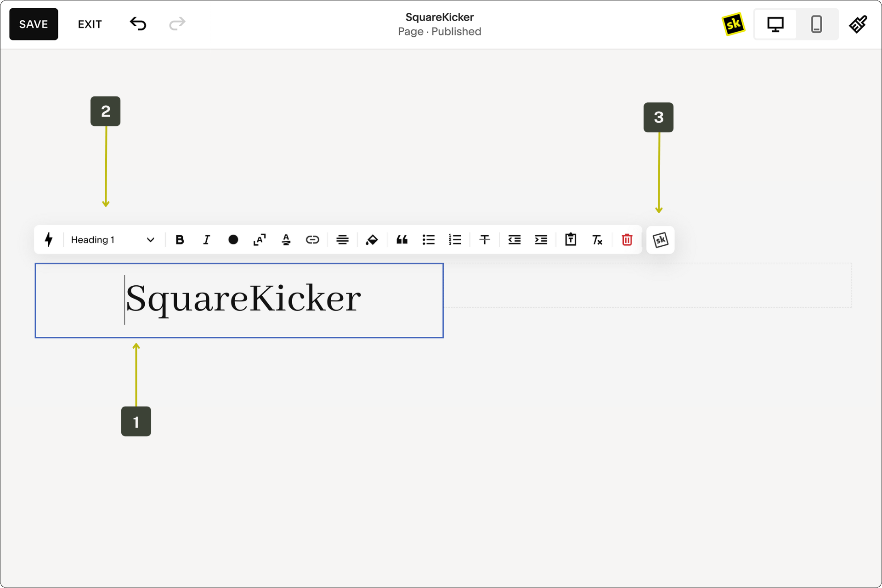Screen dimensions: 882x588
Task: Switch to desktop view
Action: pos(775,24)
